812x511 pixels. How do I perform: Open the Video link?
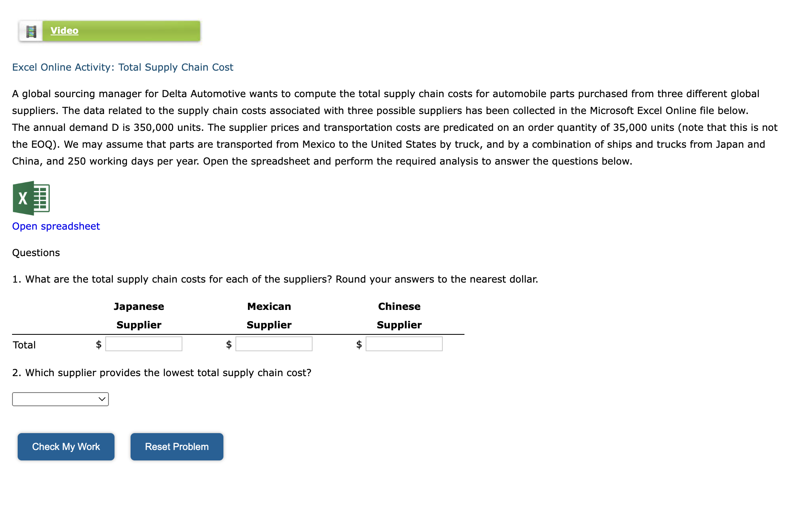(x=64, y=31)
